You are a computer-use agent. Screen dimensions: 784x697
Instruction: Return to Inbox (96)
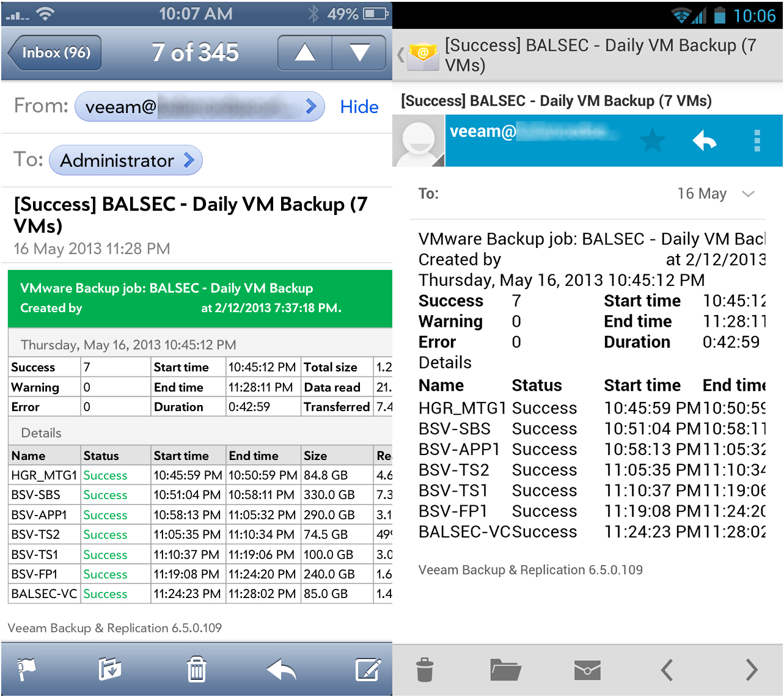click(55, 53)
